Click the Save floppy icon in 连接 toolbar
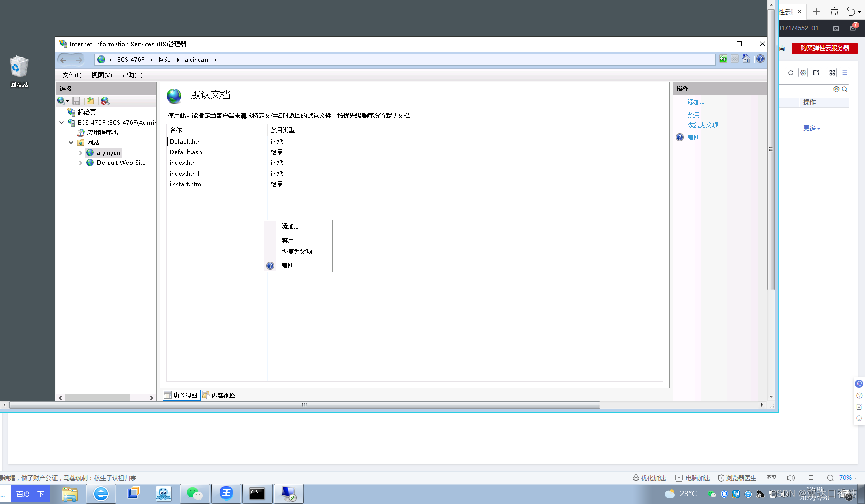Viewport: 865px width, 504px height. (x=76, y=101)
